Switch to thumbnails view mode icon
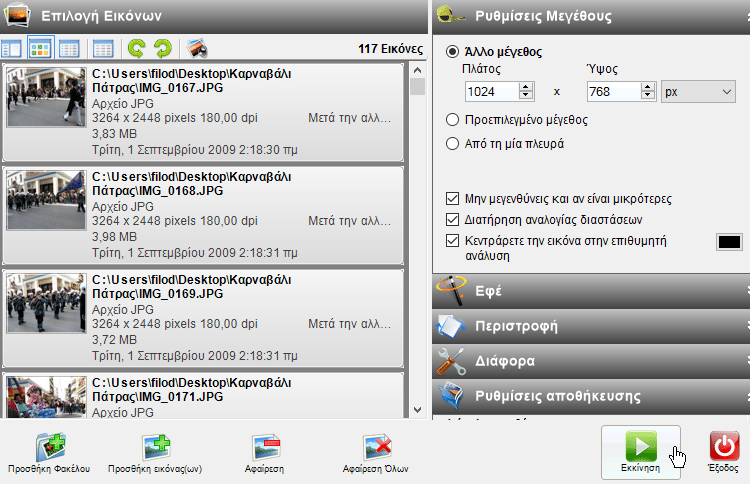The height and width of the screenshot is (484, 750). pyautogui.click(x=40, y=48)
